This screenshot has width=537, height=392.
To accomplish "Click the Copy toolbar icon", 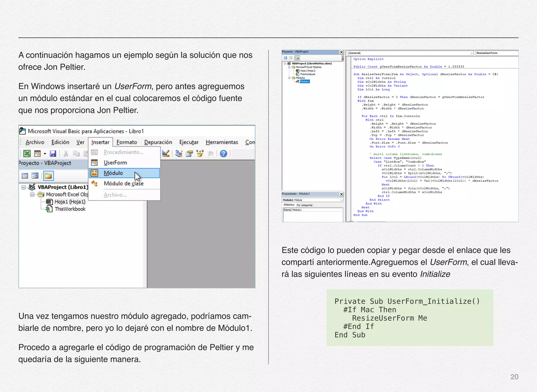I will [76, 153].
